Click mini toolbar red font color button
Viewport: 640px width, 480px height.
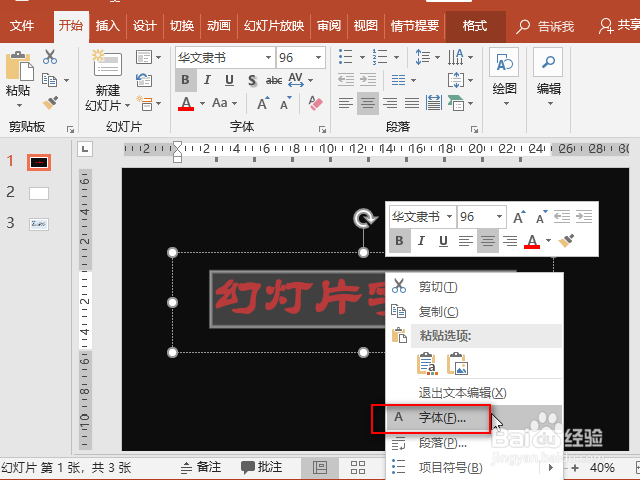[532, 241]
